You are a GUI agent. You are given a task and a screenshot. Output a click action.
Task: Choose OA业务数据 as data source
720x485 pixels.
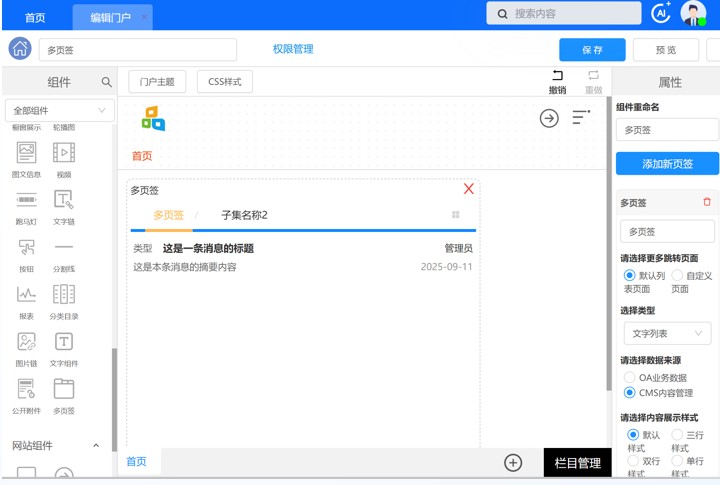[x=629, y=377]
